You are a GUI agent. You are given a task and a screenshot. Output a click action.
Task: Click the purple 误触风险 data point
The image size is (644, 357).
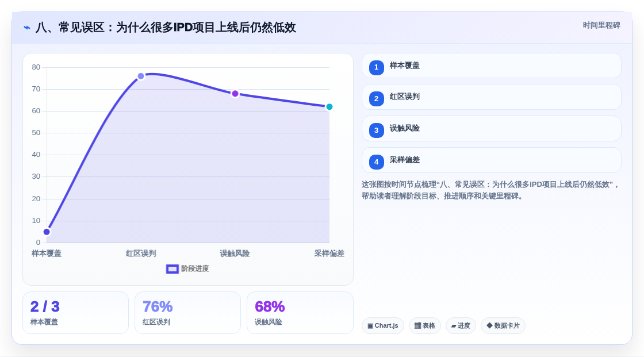coord(235,94)
